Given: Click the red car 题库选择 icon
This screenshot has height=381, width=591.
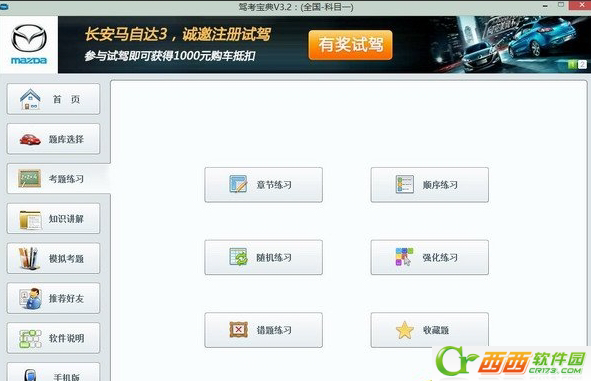Looking at the screenshot, I should tap(30, 139).
